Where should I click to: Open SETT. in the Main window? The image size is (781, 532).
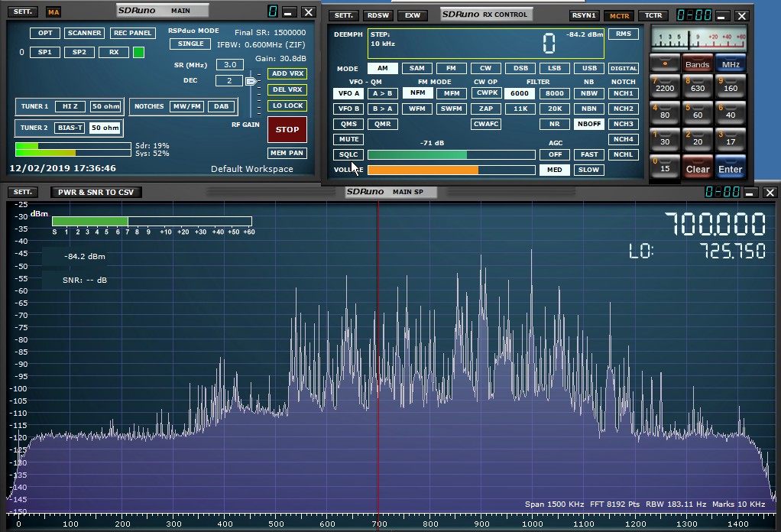(22, 11)
